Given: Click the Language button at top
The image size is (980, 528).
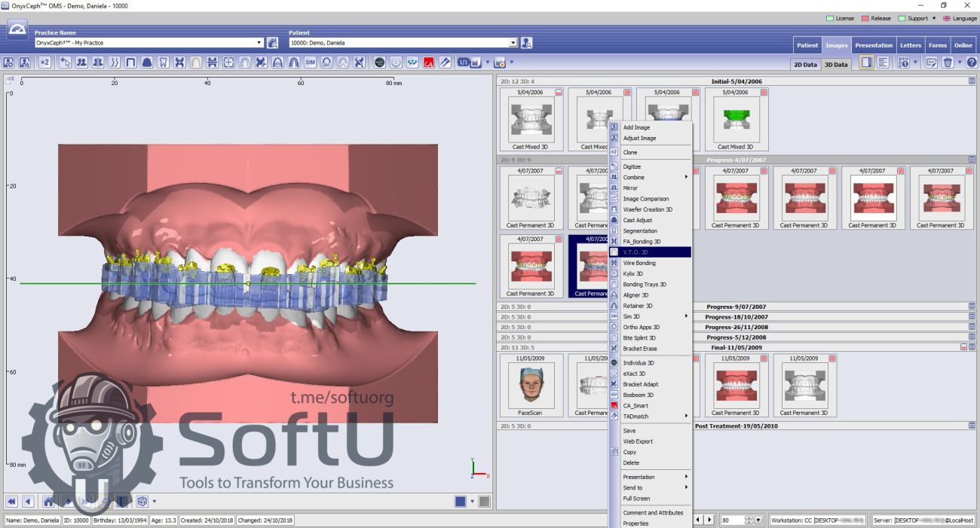Looking at the screenshot, I should point(959,18).
